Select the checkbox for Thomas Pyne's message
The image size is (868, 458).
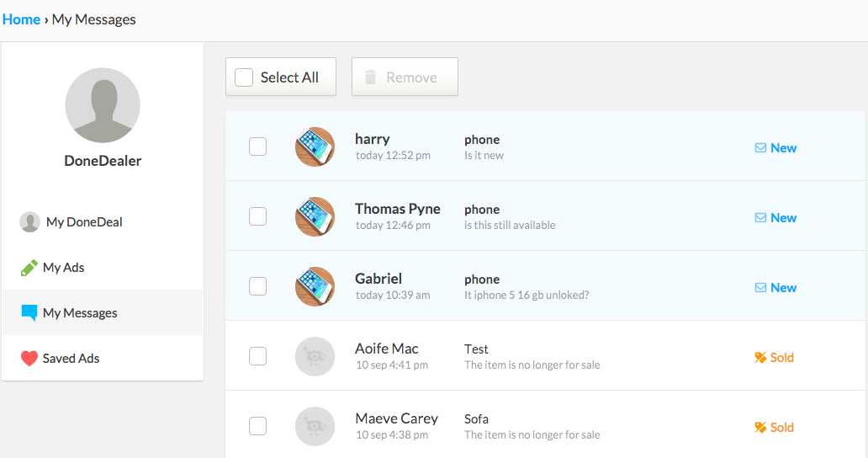pyautogui.click(x=257, y=216)
